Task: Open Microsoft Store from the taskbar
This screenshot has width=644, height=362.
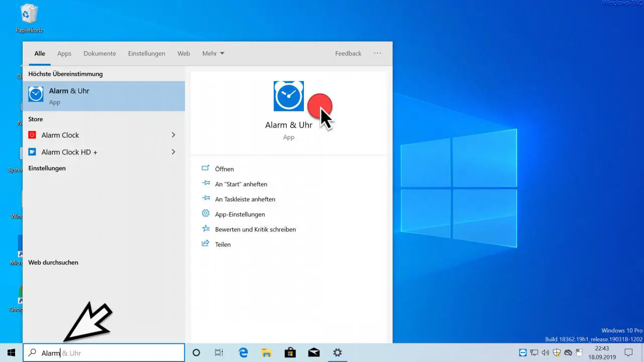Action: click(290, 353)
